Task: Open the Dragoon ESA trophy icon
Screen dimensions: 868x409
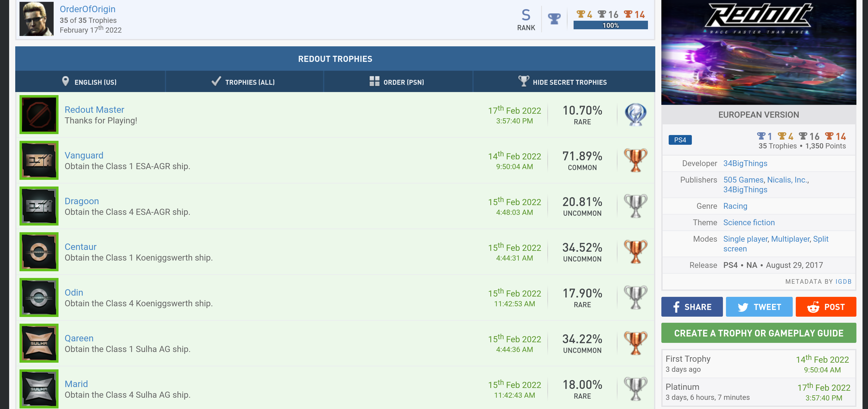Action: pos(39,206)
